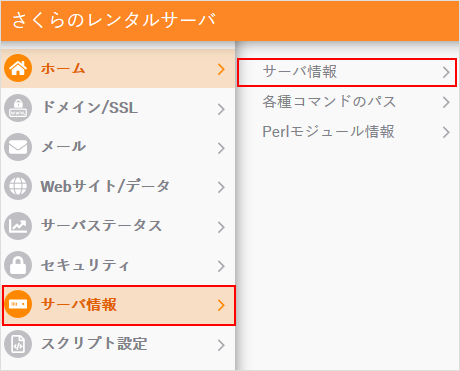This screenshot has width=460, height=371.
Task: Expand the ドメイン/SSL chevron arrow
Action: pyautogui.click(x=221, y=109)
